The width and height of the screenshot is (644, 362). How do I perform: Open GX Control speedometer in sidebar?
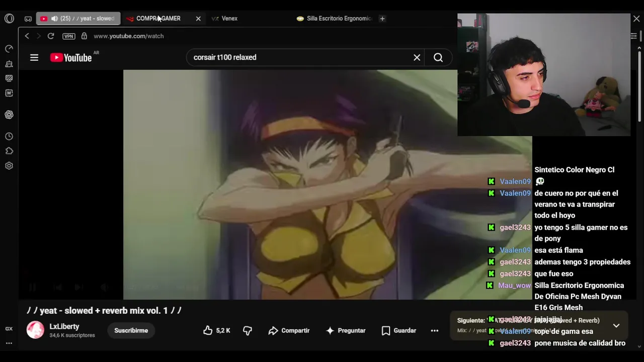tap(9, 49)
